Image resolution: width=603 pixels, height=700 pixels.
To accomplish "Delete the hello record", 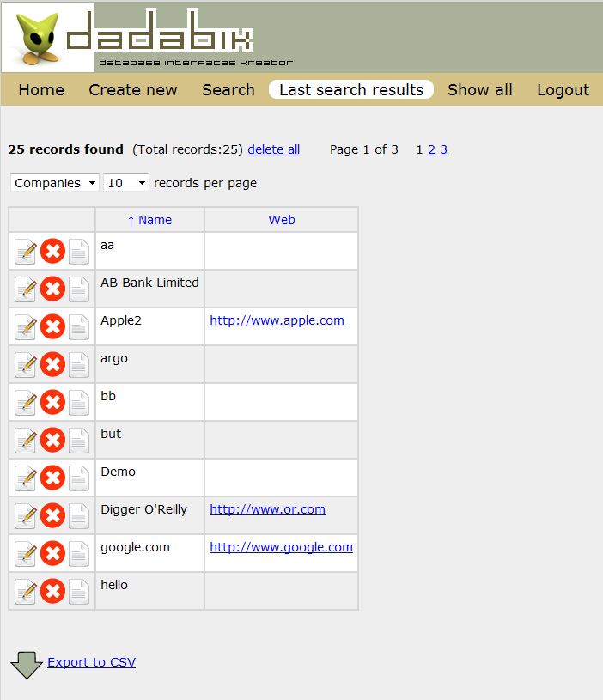I will pos(52,591).
